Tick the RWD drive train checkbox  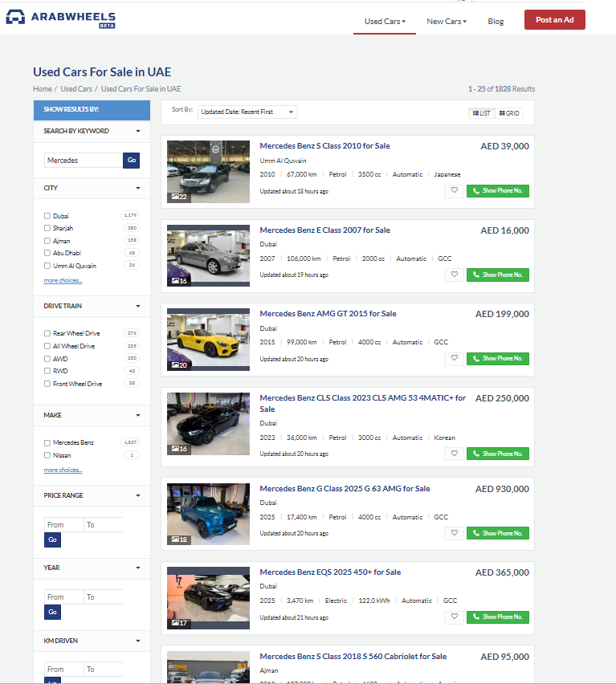click(x=47, y=371)
